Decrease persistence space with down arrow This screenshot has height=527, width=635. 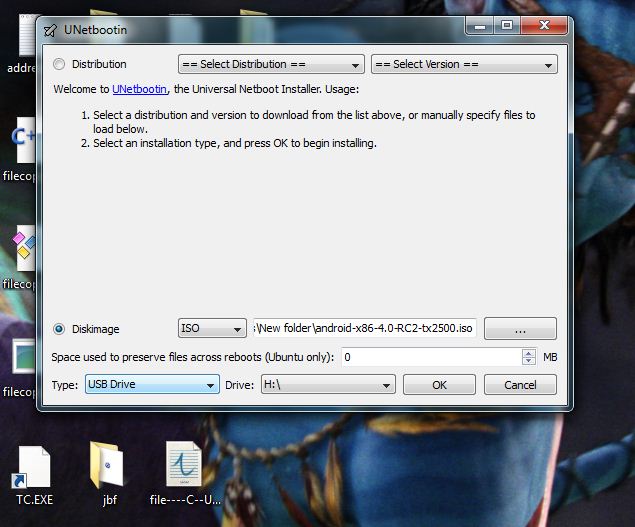click(x=528, y=361)
